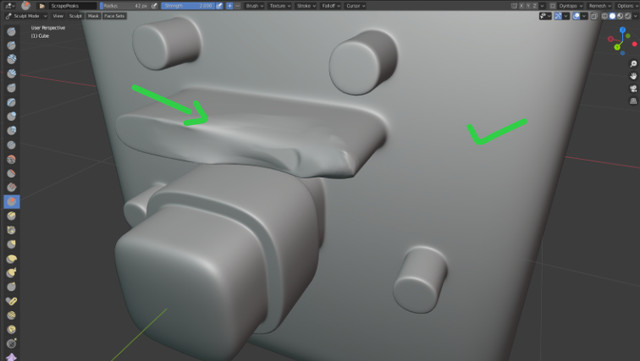640x361 pixels.
Task: Switch to rendered shading mode
Action: click(x=628, y=16)
